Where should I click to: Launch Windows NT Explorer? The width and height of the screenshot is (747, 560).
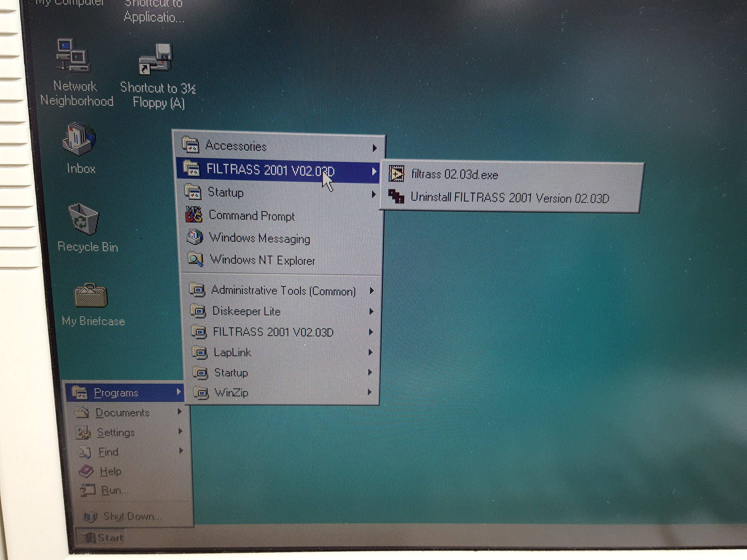pyautogui.click(x=262, y=260)
